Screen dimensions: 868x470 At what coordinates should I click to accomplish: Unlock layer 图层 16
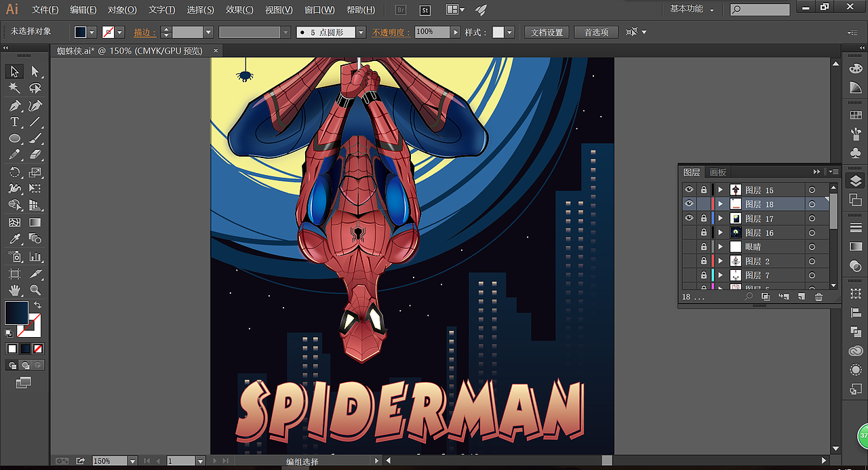click(x=703, y=232)
